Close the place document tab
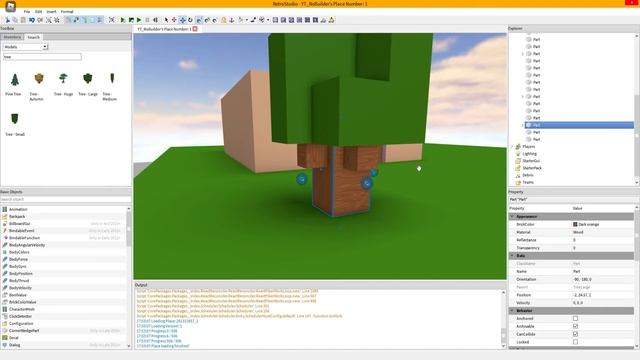The width and height of the screenshot is (640, 360). [195, 29]
